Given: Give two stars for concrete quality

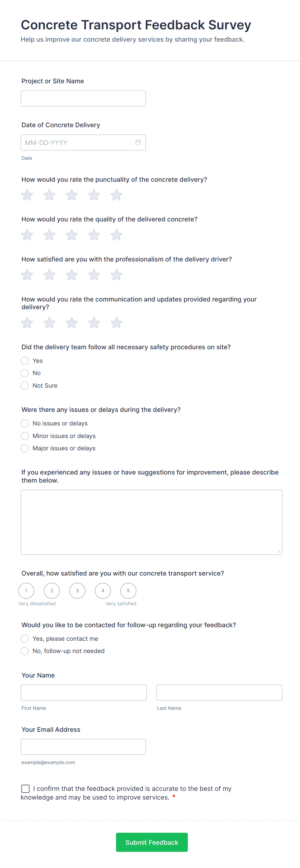Looking at the screenshot, I should click(x=49, y=235).
